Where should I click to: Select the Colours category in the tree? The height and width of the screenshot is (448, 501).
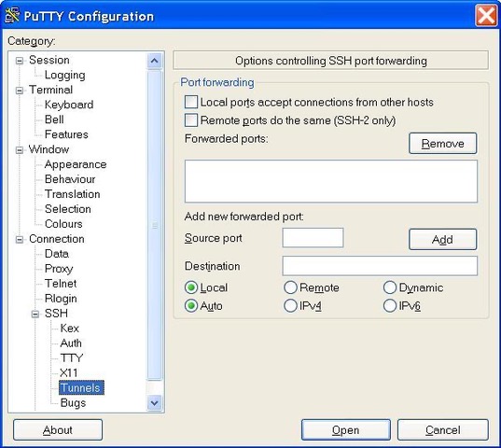click(x=63, y=224)
